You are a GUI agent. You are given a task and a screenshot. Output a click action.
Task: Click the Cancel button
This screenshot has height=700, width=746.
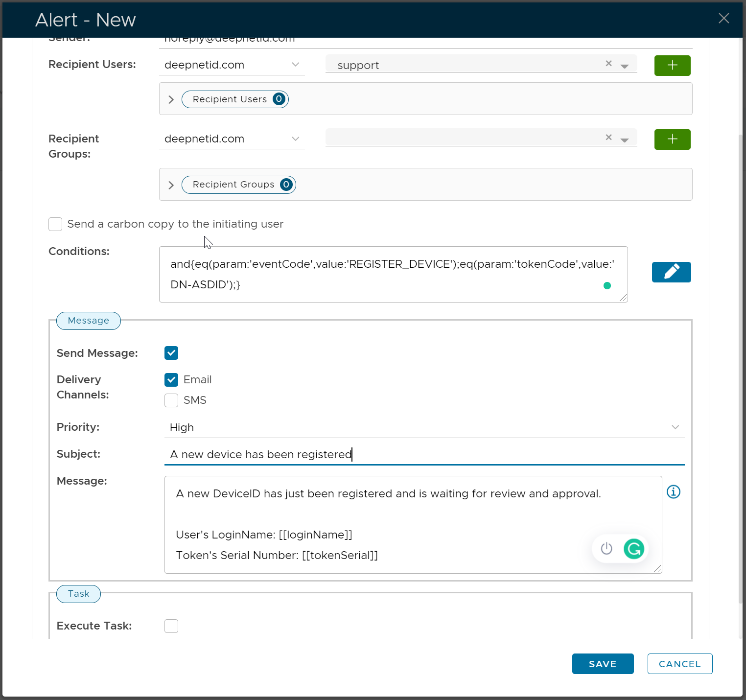pyautogui.click(x=679, y=664)
